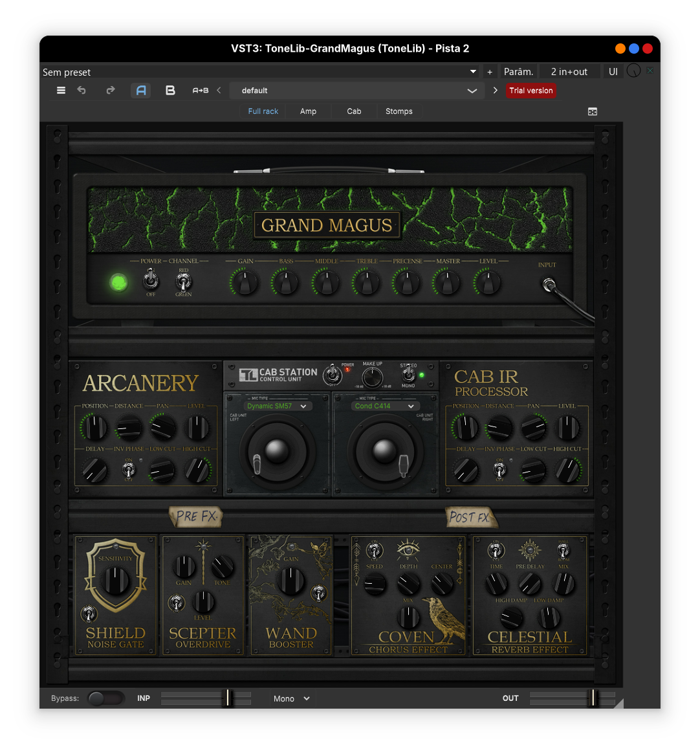Click the undo arrow icon
This screenshot has height=752, width=700.
point(82,91)
